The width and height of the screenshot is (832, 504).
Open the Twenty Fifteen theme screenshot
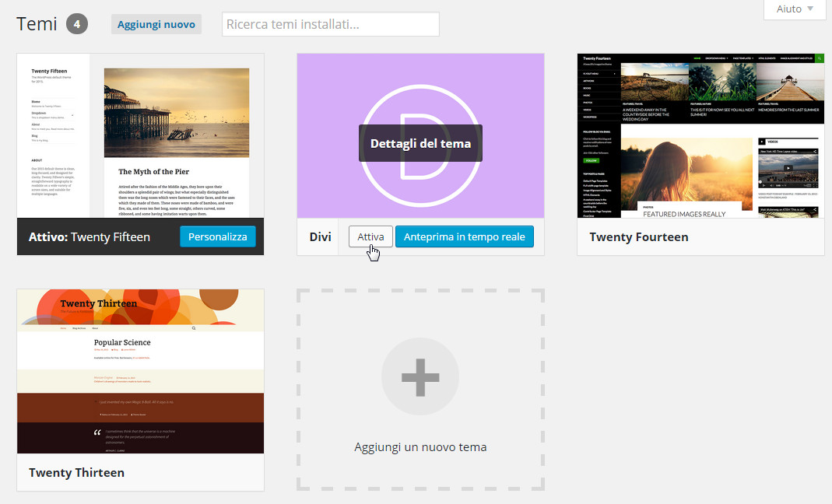click(141, 136)
